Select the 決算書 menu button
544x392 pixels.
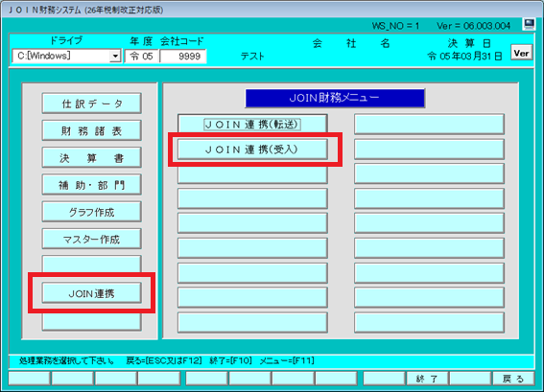(x=91, y=158)
